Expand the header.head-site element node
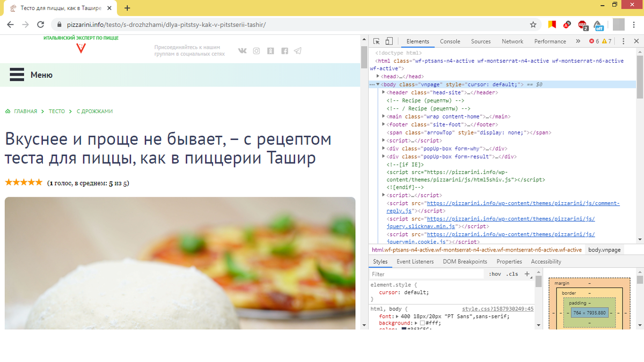 click(x=384, y=92)
